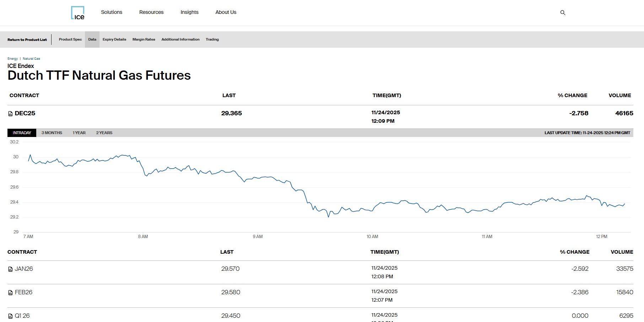Switch chart to 1 YEAR range
This screenshot has height=322, width=644.
pos(79,133)
